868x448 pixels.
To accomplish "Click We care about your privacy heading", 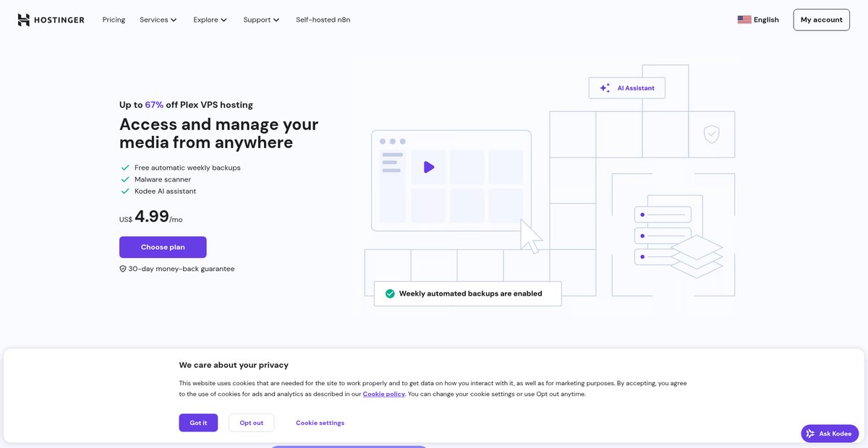I will point(234,365).
